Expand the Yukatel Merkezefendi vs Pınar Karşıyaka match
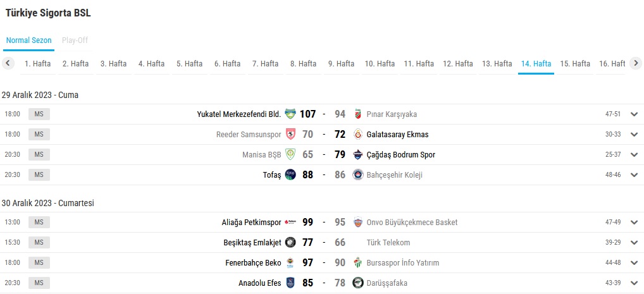Screen dimensions: 644x294 [x=635, y=114]
